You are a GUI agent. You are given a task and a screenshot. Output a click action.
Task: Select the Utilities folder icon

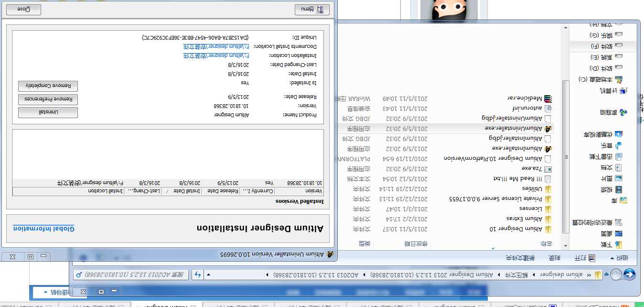[548, 189]
